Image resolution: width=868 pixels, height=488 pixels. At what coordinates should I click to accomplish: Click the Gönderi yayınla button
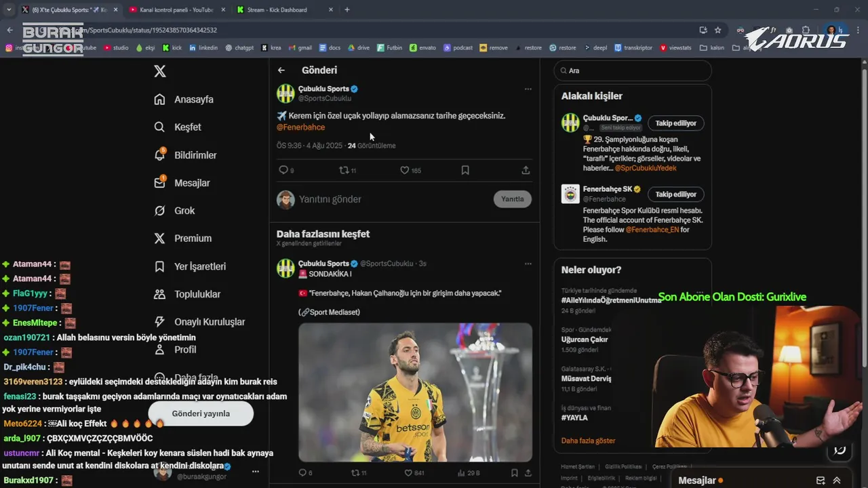pos(201,413)
